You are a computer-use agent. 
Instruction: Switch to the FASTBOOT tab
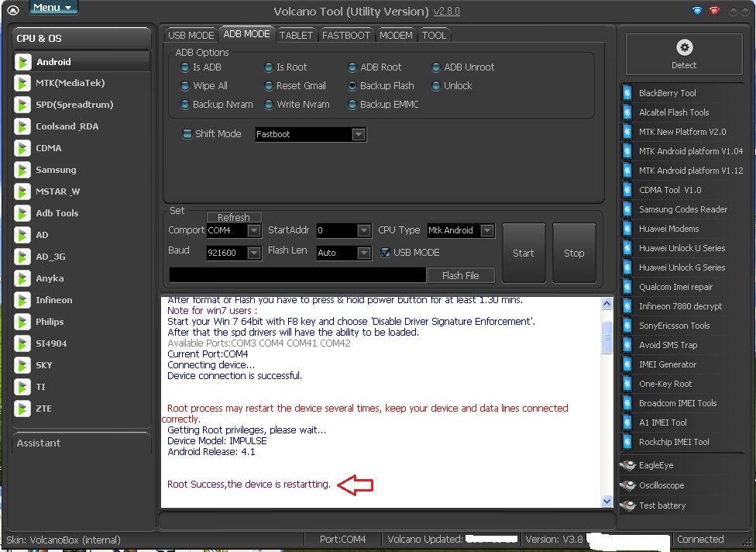pyautogui.click(x=347, y=35)
